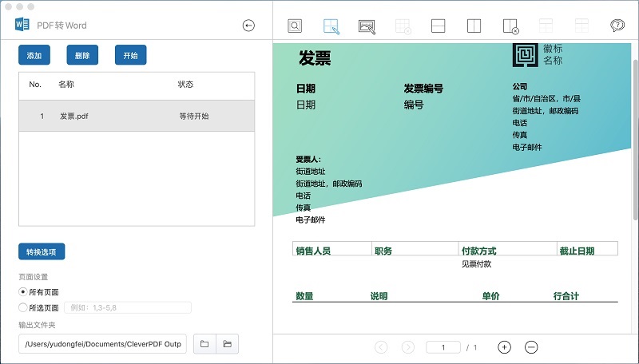Click the 删除 button
The height and width of the screenshot is (364, 639).
point(82,56)
